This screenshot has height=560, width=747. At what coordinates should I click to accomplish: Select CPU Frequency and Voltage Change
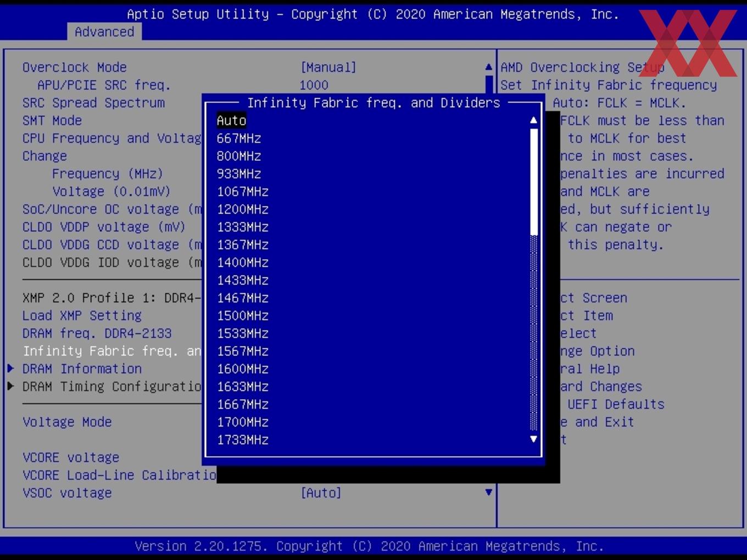(112, 147)
